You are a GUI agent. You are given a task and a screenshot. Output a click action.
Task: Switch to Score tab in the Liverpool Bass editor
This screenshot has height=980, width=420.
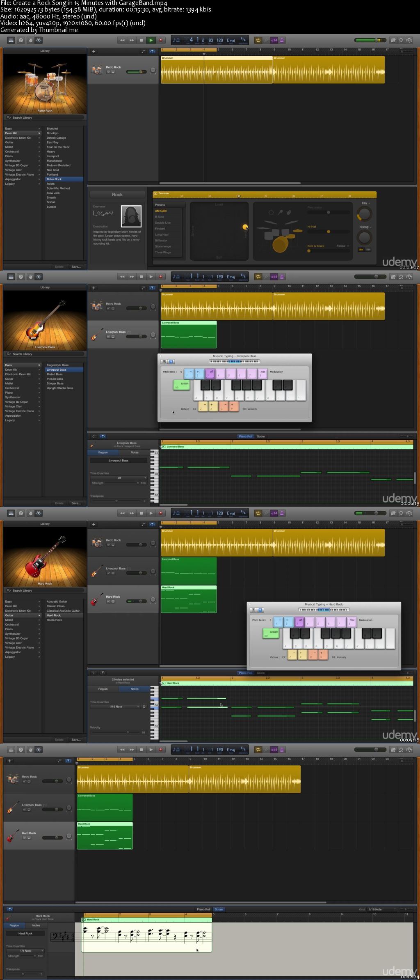(x=261, y=436)
